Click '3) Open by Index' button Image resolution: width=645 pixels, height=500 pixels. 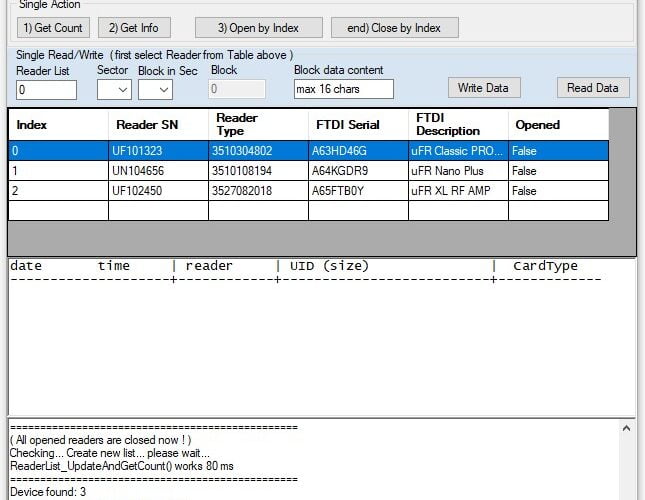[259, 28]
